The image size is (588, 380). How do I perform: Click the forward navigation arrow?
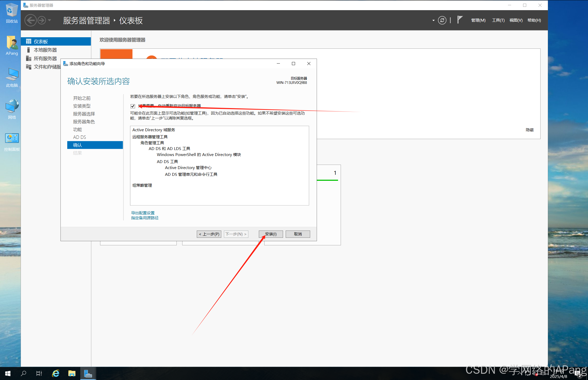coord(42,20)
